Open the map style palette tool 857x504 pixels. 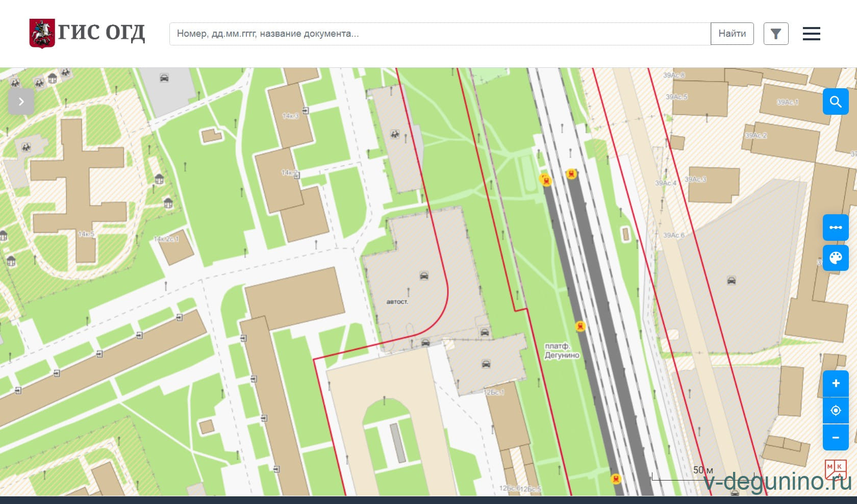835,258
